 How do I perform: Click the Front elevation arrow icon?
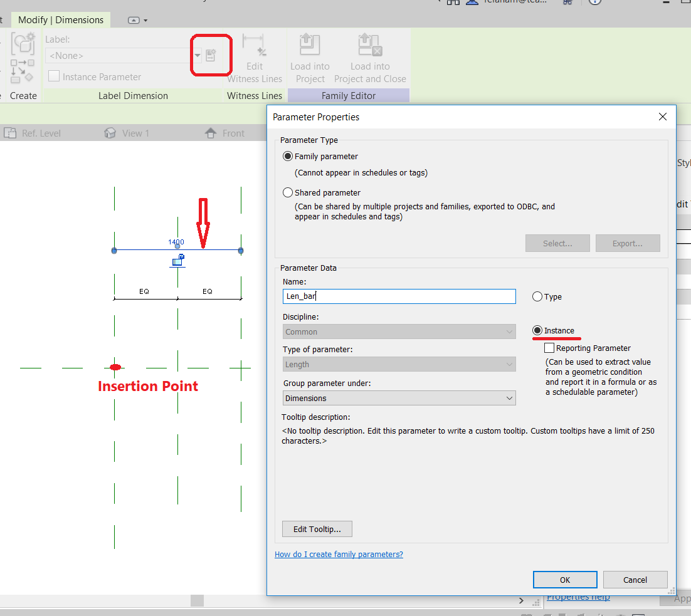click(209, 133)
